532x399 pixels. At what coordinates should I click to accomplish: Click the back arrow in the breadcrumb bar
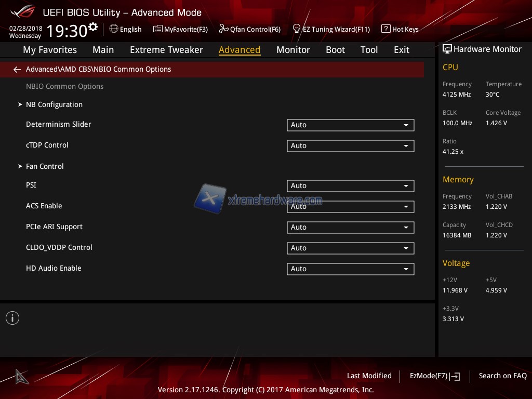click(x=17, y=70)
